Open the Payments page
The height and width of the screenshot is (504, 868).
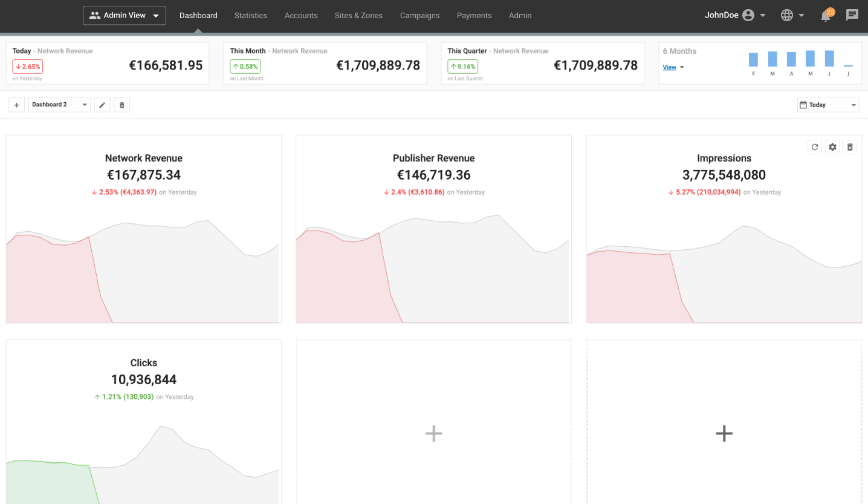pyautogui.click(x=474, y=15)
